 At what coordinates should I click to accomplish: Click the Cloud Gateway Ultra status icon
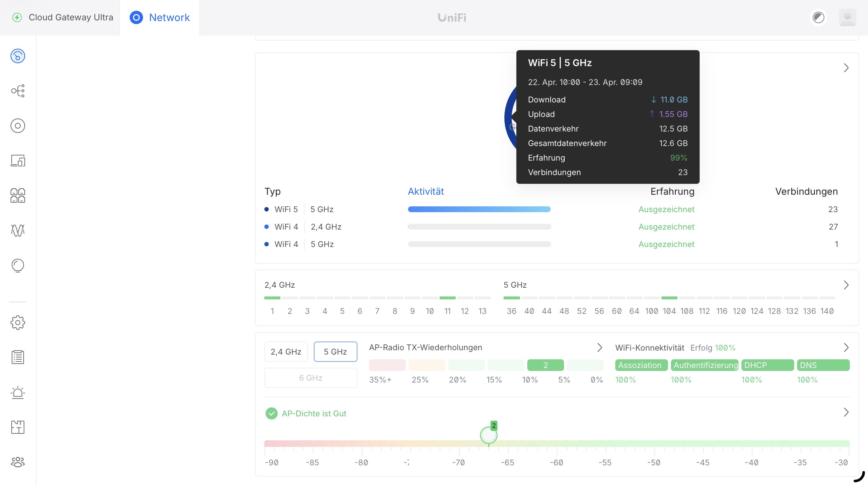(17, 17)
